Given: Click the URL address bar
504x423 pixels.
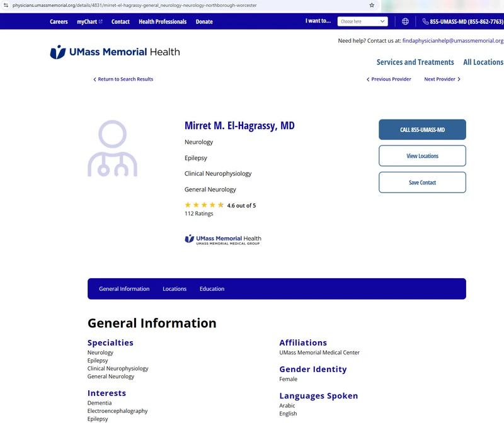Looking at the screenshot, I should (x=190, y=5).
